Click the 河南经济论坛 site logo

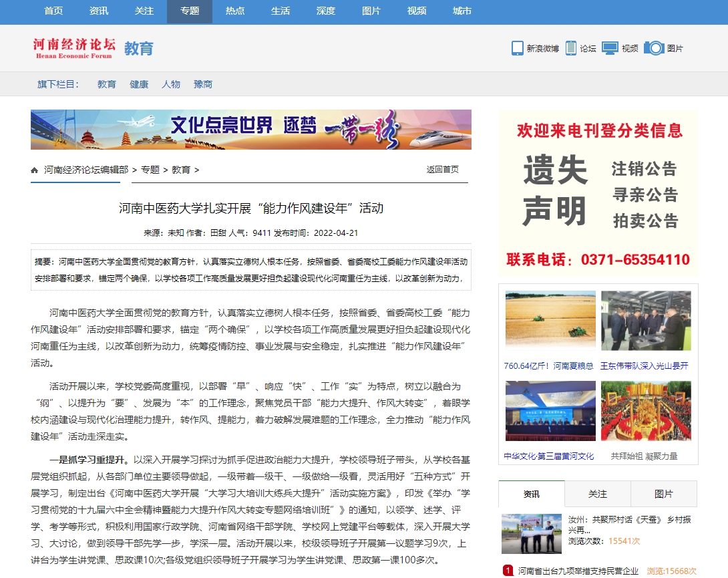(74, 48)
